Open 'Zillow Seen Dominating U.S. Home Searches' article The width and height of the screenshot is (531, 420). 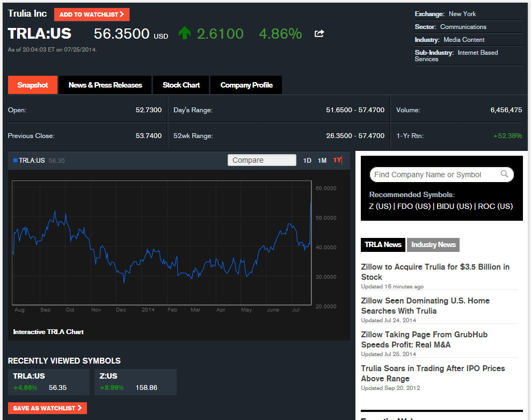pyautogui.click(x=425, y=306)
